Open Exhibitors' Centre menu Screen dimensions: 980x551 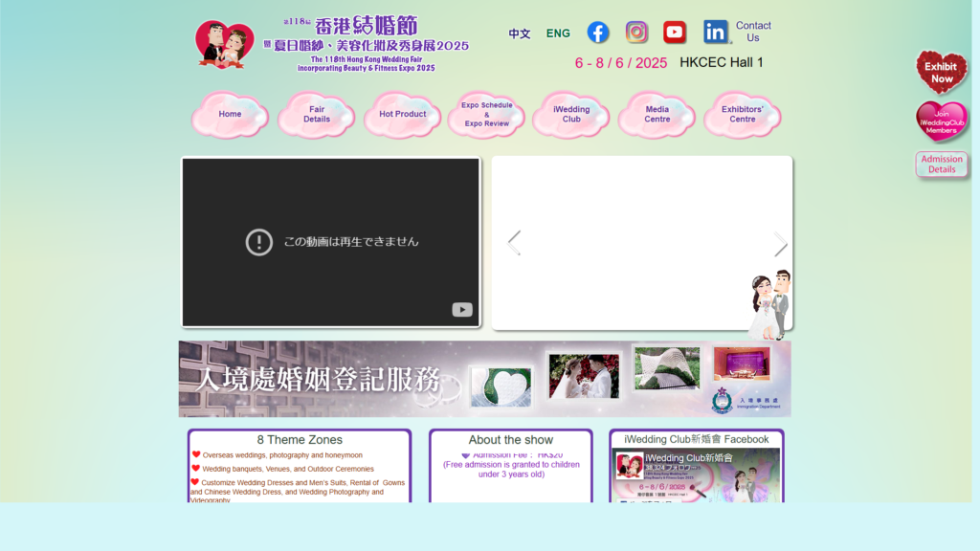click(742, 115)
